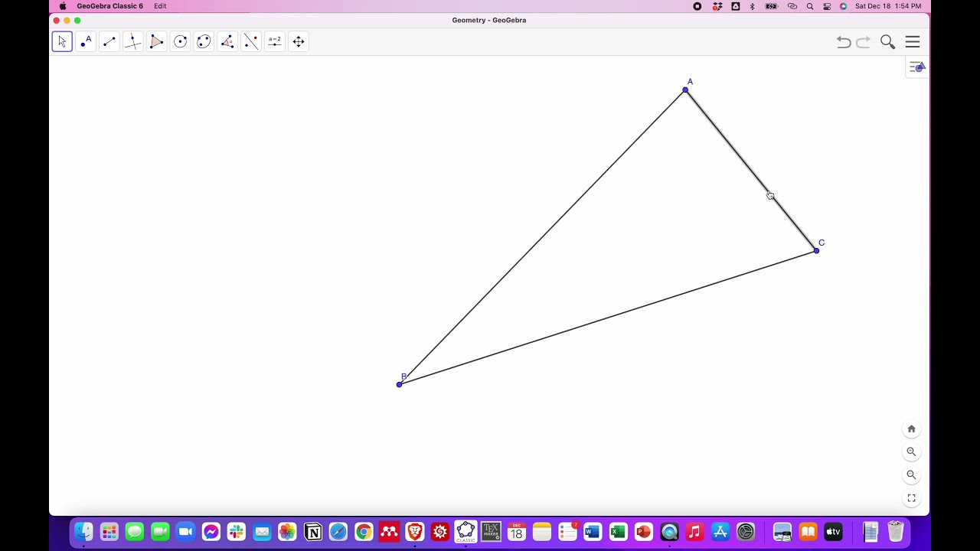Select the Point tool
Image resolution: width=980 pixels, height=551 pixels.
(x=86, y=41)
